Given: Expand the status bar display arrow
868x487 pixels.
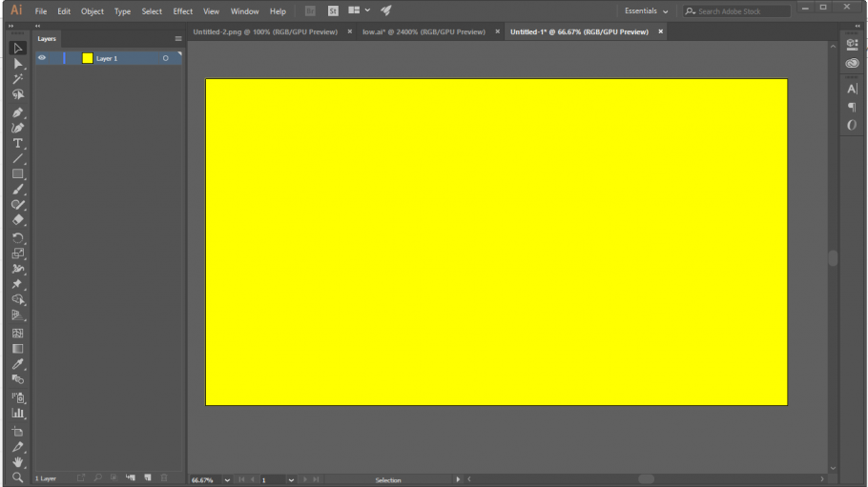Looking at the screenshot, I should (x=458, y=479).
